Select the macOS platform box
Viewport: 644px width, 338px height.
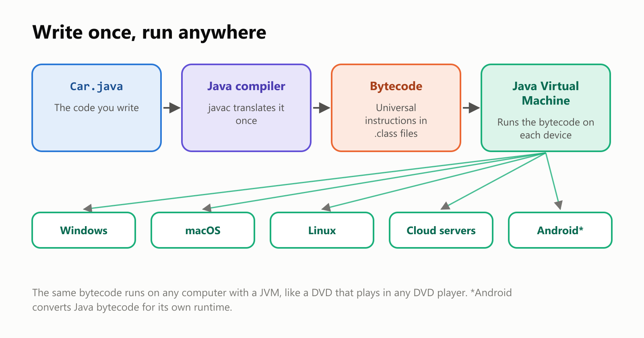203,230
